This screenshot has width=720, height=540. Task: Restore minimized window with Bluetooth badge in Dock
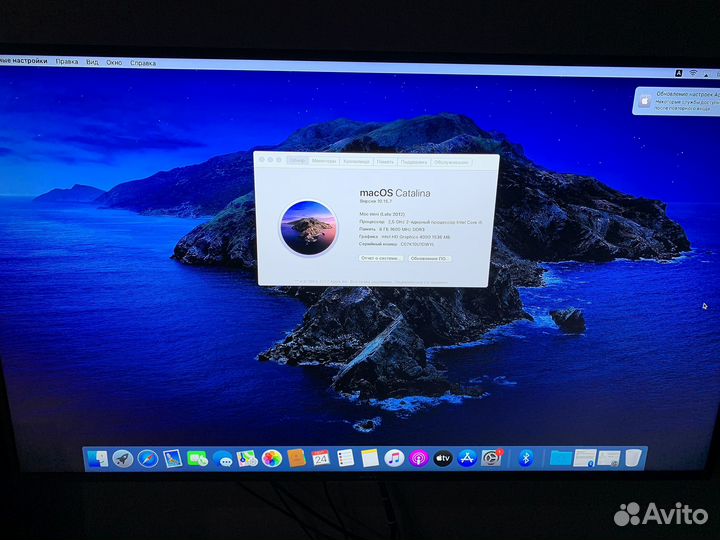[585, 458]
